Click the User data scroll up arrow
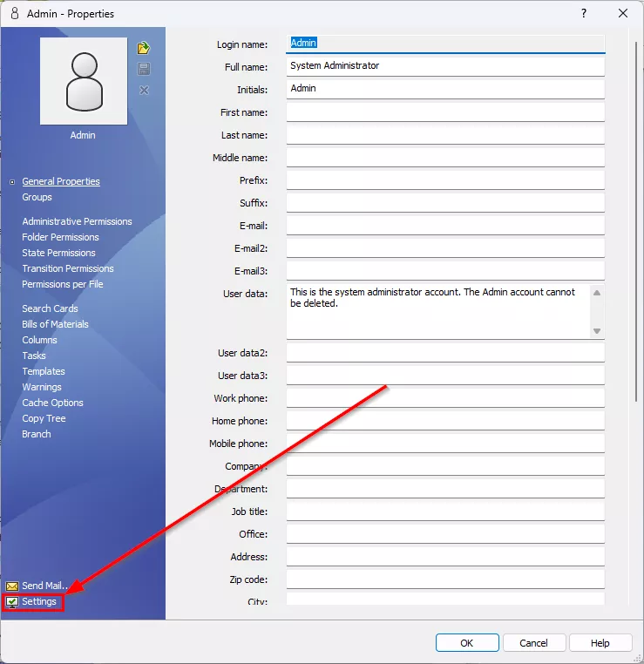This screenshot has height=664, width=644. pos(597,293)
